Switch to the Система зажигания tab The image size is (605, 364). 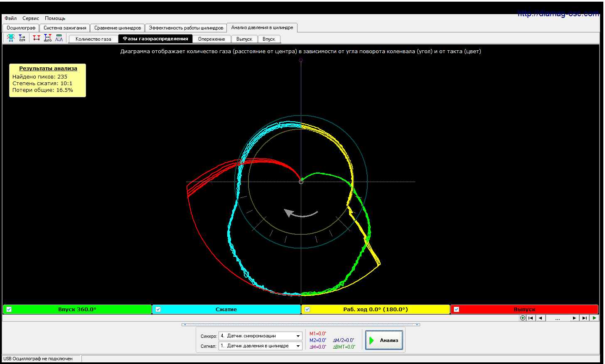click(x=65, y=28)
